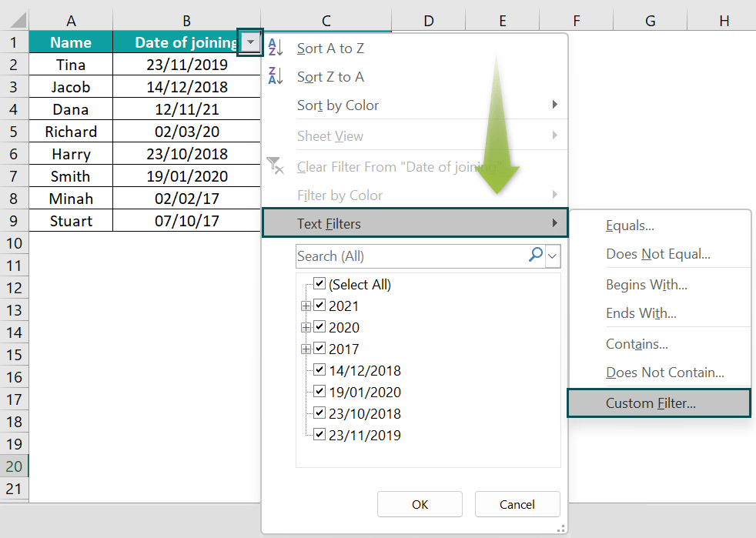Uncheck the 23/11/2019 checkbox
The image size is (756, 538).
[x=319, y=434]
